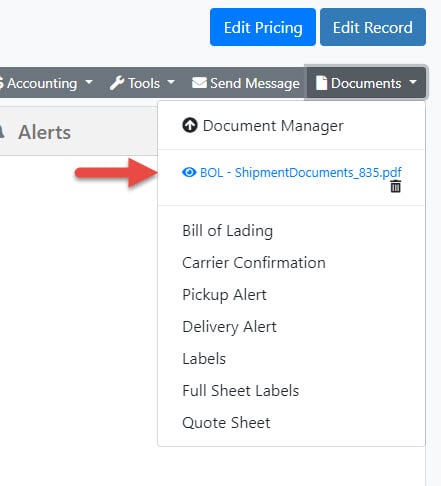Open BOL - ShipmentDocuments_835.pdf link
Image resolution: width=441 pixels, height=486 pixels.
click(x=300, y=173)
